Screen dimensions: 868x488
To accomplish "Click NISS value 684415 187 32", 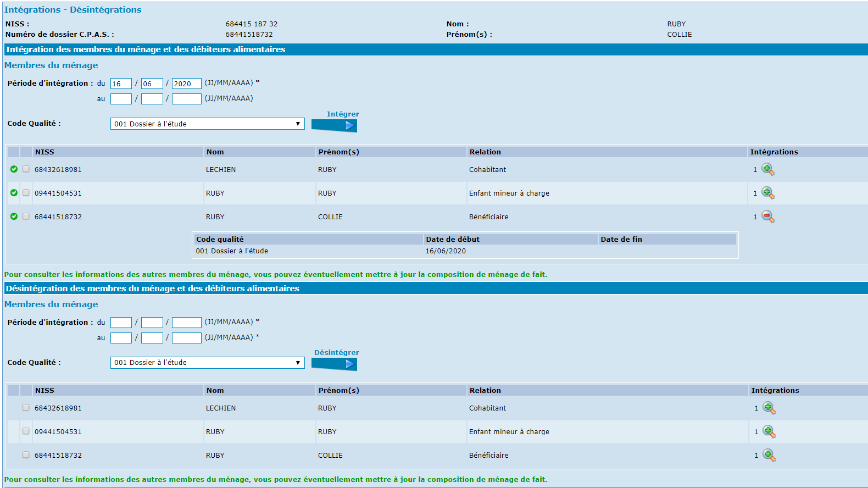I will (x=252, y=24).
